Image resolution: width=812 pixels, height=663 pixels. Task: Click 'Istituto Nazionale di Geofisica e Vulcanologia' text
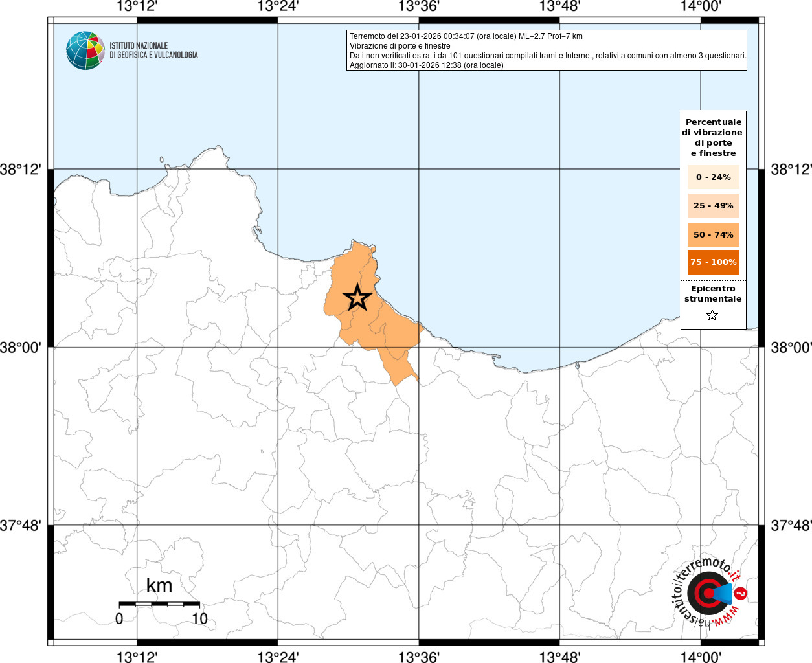coord(153,51)
